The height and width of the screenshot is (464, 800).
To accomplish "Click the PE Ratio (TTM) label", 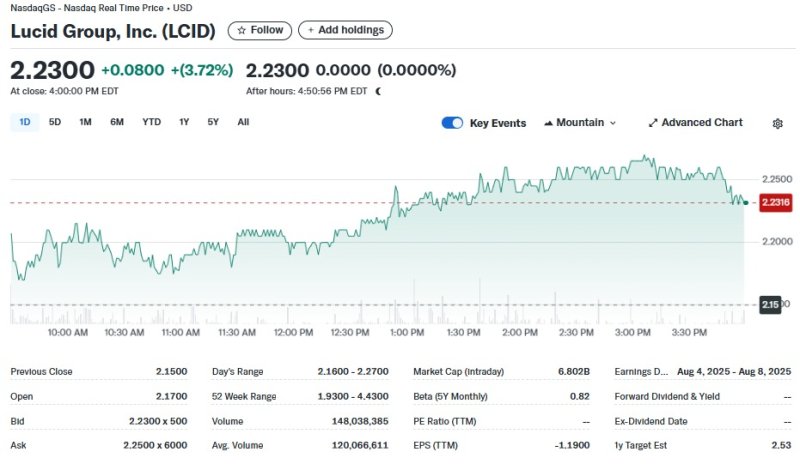I will [444, 422].
